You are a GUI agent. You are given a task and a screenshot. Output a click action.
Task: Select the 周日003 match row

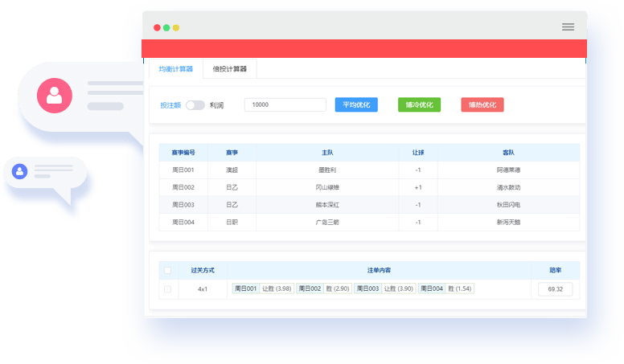[x=369, y=204]
